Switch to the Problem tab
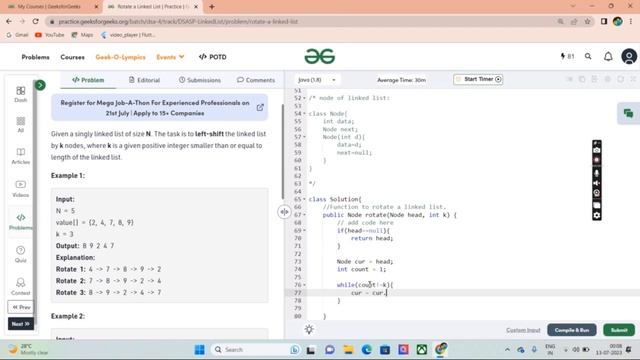The height and width of the screenshot is (360, 640). (x=88, y=80)
